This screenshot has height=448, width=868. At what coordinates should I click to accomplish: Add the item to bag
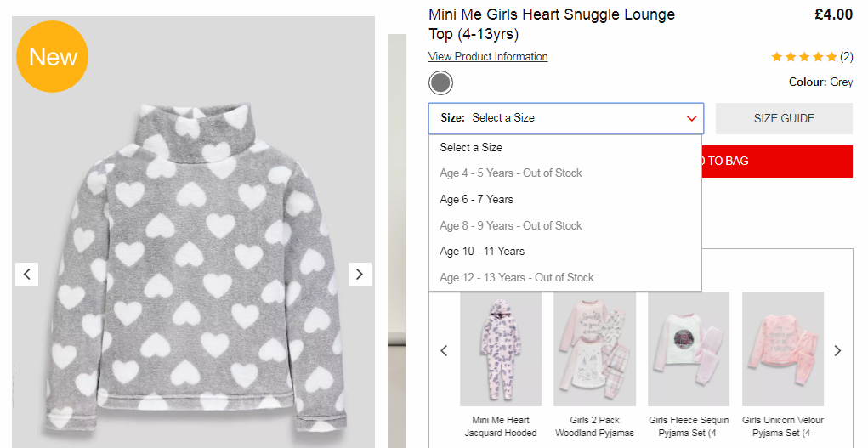click(x=777, y=162)
